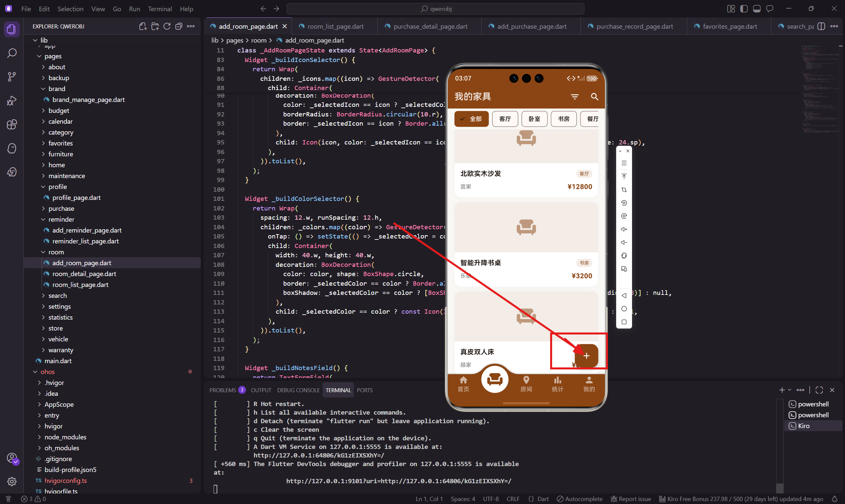
Task: Collapse the room folder in the explorer
Action: 56,252
